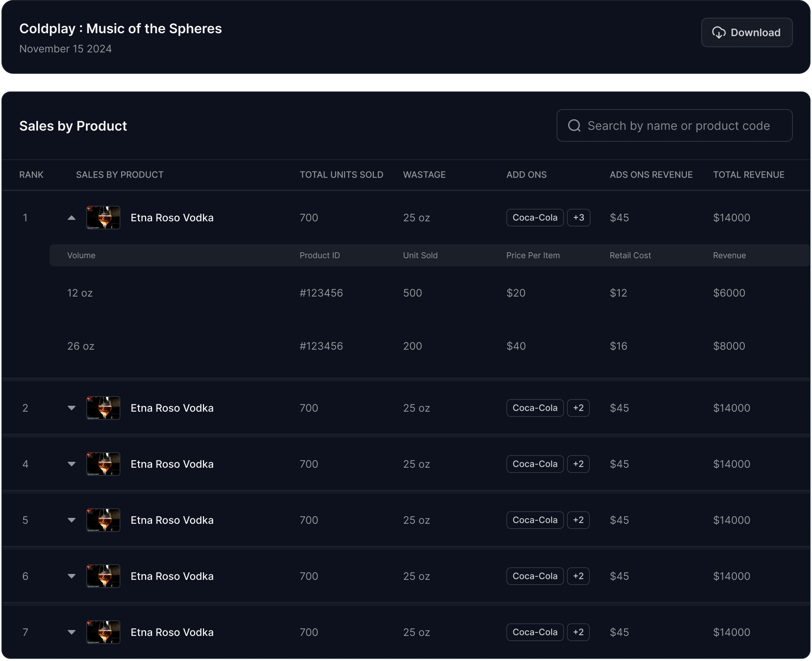Open rank 1 product thumbnail image
The height and width of the screenshot is (661, 812).
(x=103, y=218)
